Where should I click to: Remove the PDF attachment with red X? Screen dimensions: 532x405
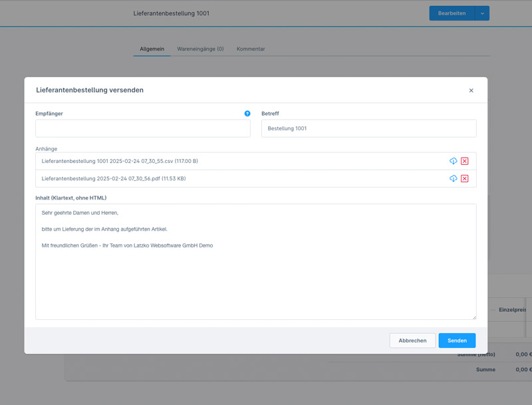click(x=464, y=178)
